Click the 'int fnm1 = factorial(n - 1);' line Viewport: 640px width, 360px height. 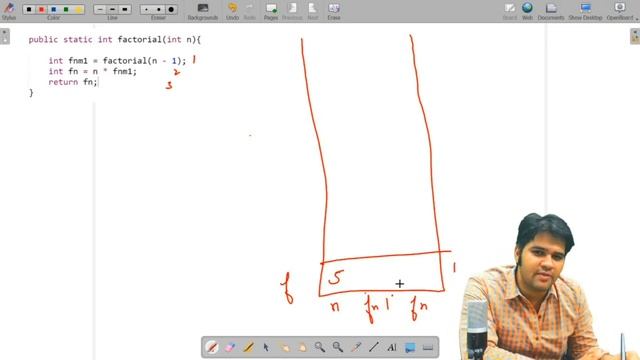coord(117,61)
